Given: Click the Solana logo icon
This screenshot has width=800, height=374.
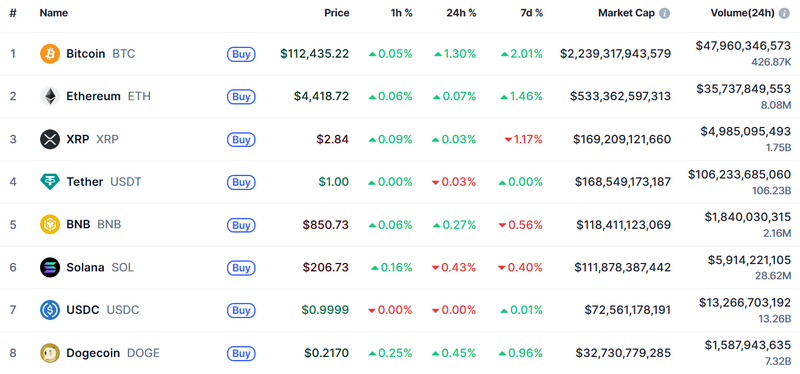Looking at the screenshot, I should [50, 267].
